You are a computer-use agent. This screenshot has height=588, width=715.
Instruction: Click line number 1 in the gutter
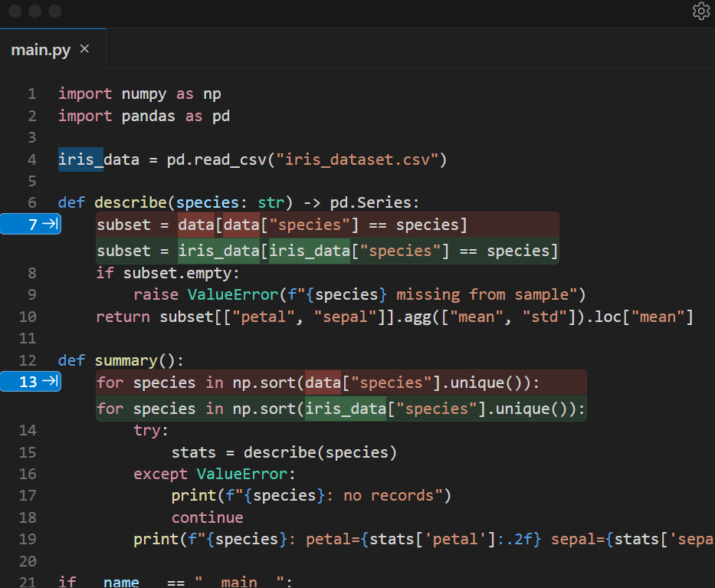point(31,94)
